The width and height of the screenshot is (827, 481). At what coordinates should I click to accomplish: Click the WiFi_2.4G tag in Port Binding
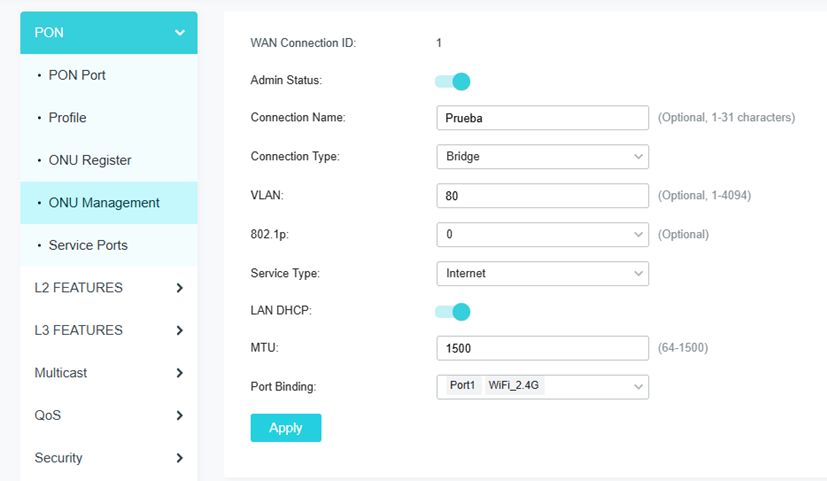[514, 386]
